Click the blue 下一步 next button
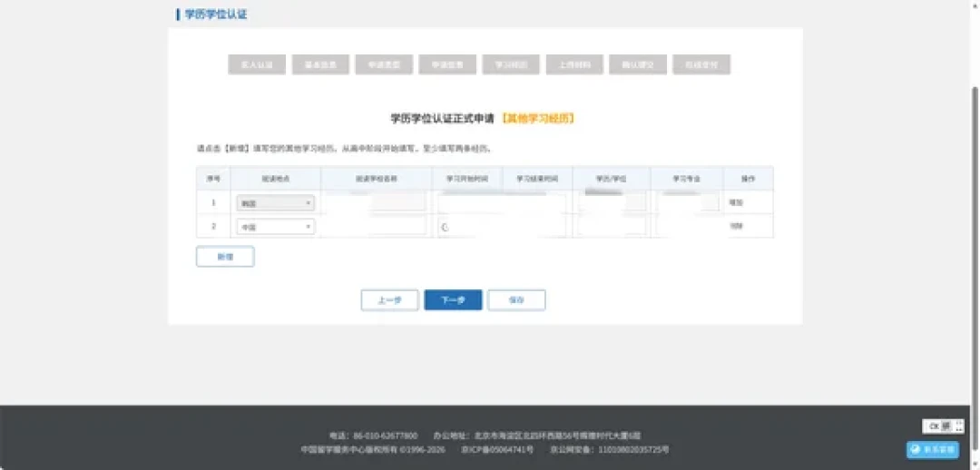Image resolution: width=980 pixels, height=470 pixels. pos(453,300)
